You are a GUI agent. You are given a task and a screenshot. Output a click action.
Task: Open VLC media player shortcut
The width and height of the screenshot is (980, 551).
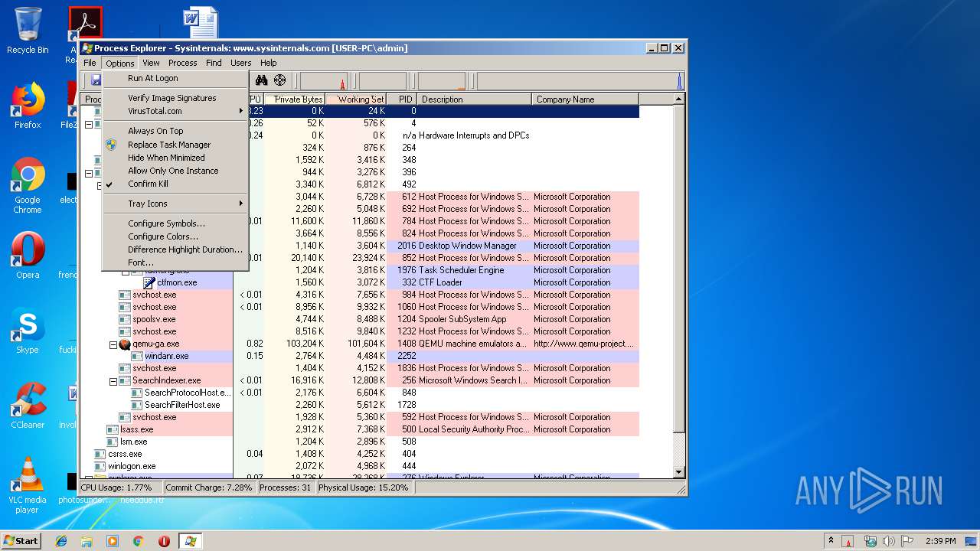coord(28,485)
